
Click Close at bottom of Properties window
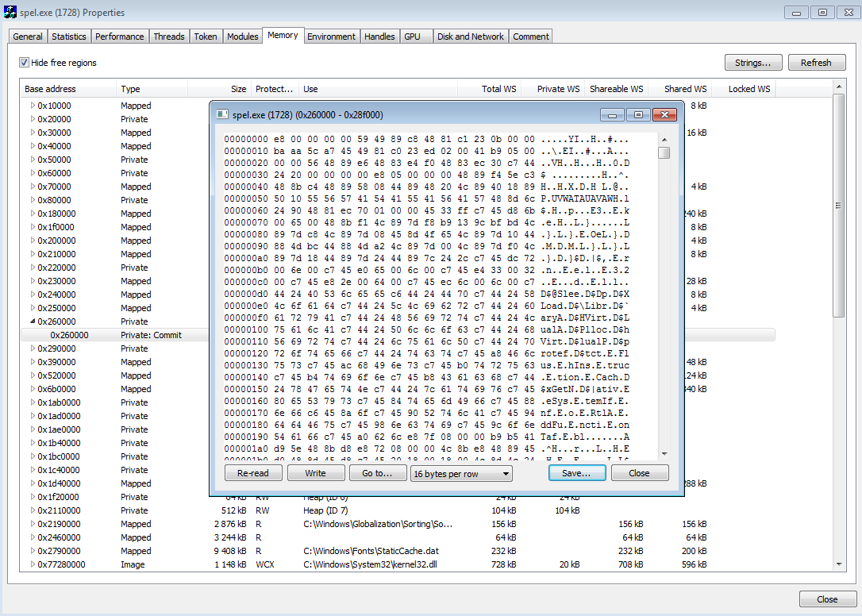pos(827,599)
